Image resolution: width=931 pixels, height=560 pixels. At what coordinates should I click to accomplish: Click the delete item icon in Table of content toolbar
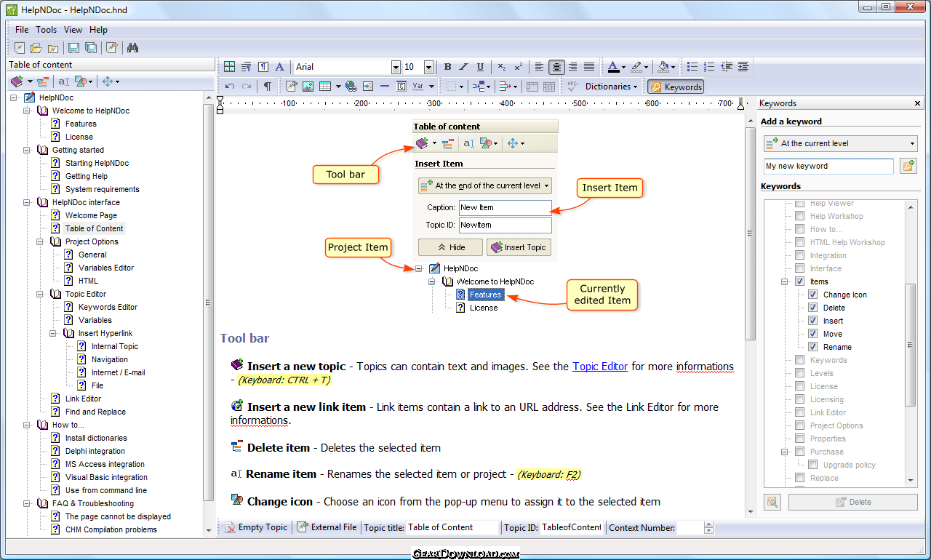[x=42, y=82]
